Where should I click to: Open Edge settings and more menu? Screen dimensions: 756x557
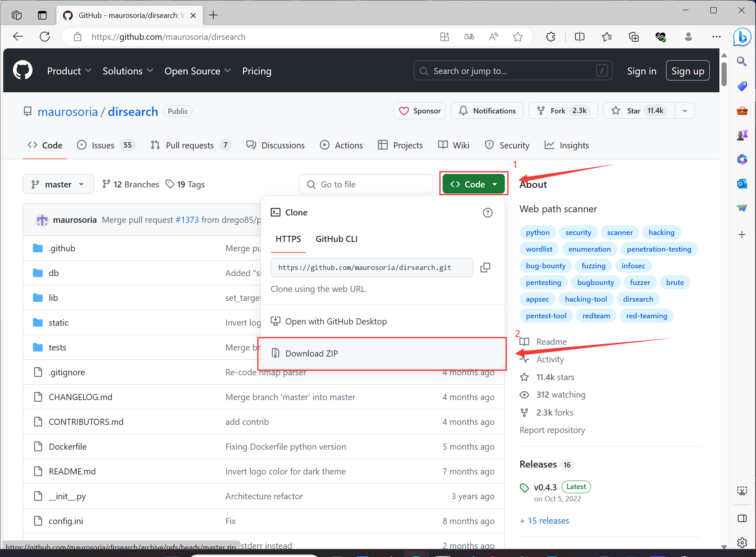click(717, 37)
